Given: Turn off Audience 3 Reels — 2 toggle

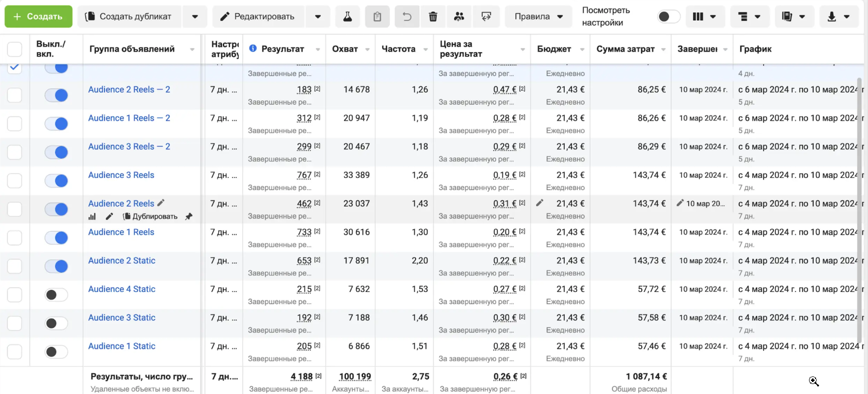Looking at the screenshot, I should [x=56, y=152].
